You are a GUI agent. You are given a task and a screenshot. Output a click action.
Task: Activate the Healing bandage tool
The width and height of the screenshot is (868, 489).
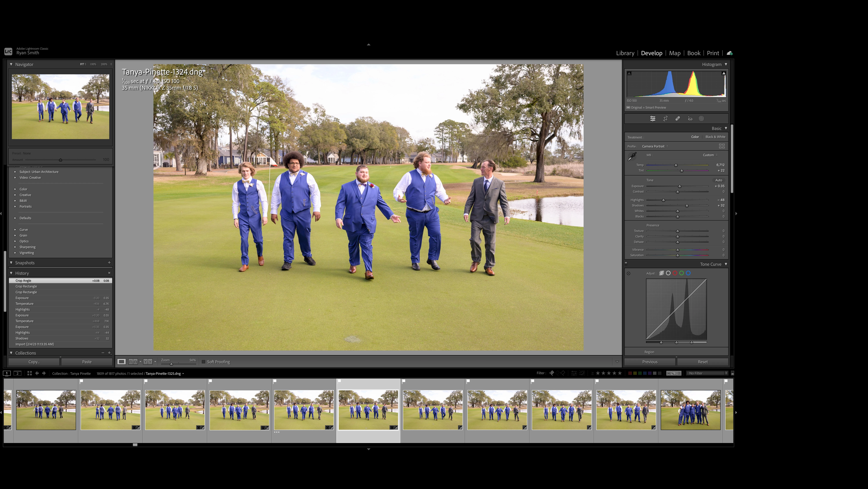[678, 119]
